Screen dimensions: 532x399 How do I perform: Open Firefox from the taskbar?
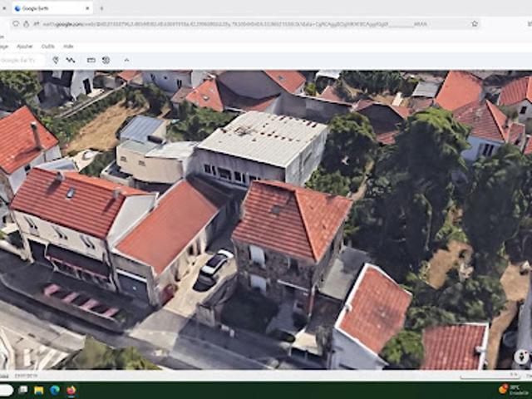tap(71, 390)
